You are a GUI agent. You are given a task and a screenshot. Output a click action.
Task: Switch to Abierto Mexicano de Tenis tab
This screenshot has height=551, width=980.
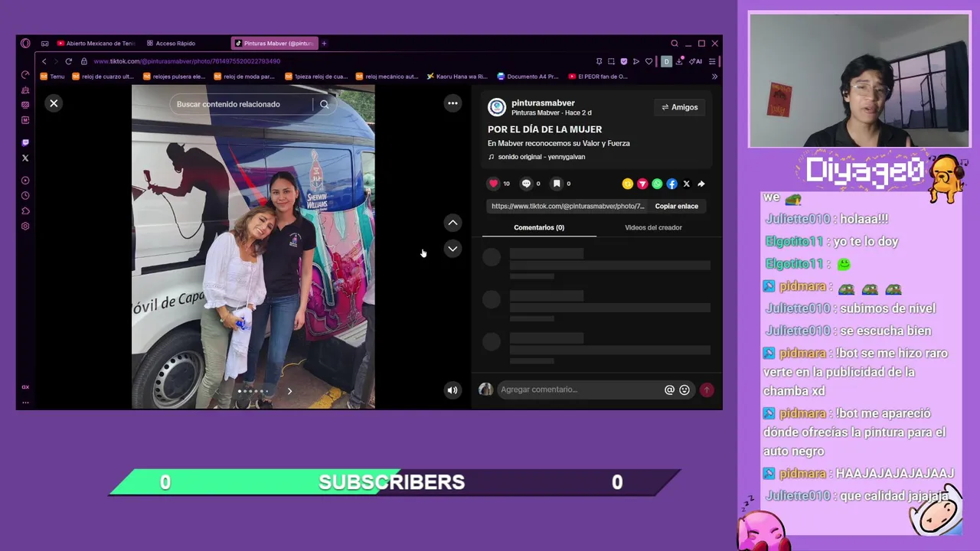click(x=96, y=44)
